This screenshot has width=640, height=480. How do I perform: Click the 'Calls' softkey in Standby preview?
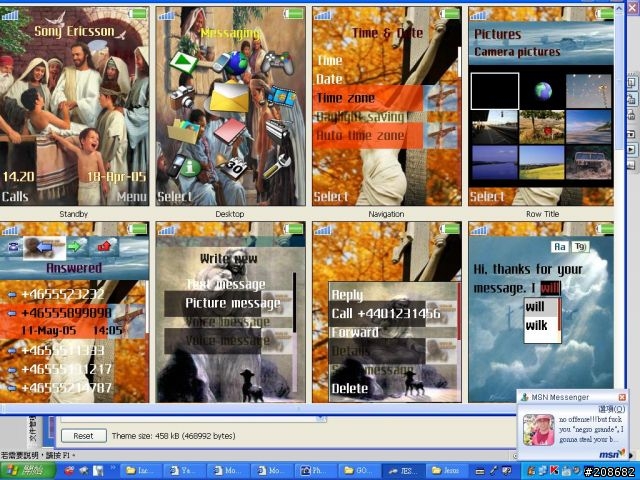[x=15, y=197]
